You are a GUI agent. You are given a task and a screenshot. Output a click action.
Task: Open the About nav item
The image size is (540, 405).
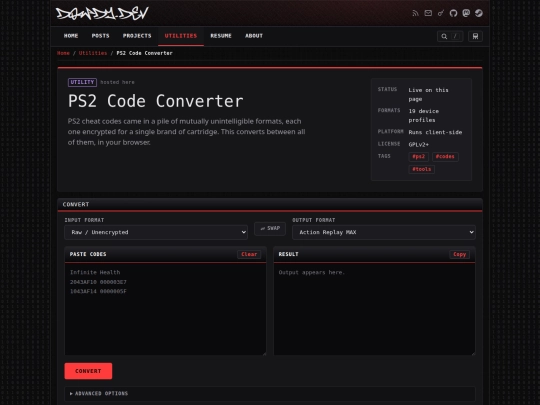coord(254,36)
